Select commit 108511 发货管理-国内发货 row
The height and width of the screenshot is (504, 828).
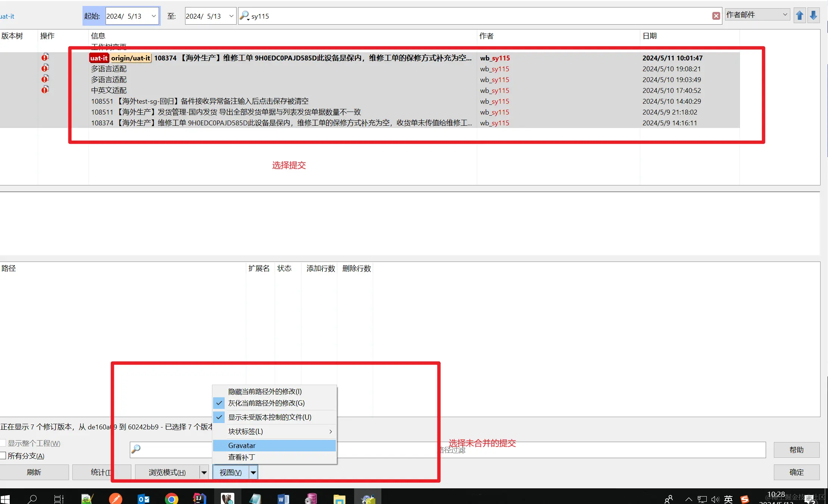point(369,112)
